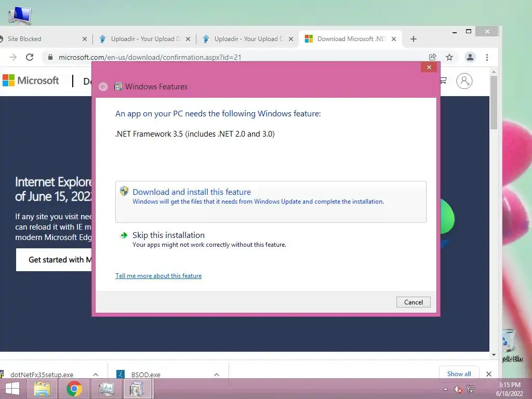The width and height of the screenshot is (532, 399).
Task: Close the first Uploadir tab
Action: [188, 39]
